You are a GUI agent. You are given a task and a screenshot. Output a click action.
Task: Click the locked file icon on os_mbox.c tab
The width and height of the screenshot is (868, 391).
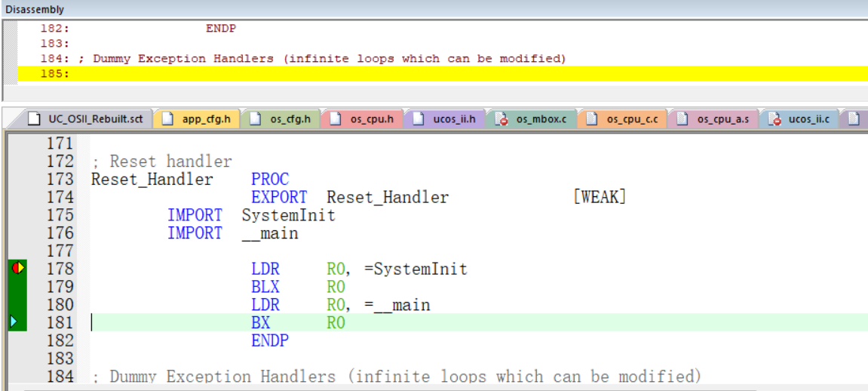coord(501,119)
